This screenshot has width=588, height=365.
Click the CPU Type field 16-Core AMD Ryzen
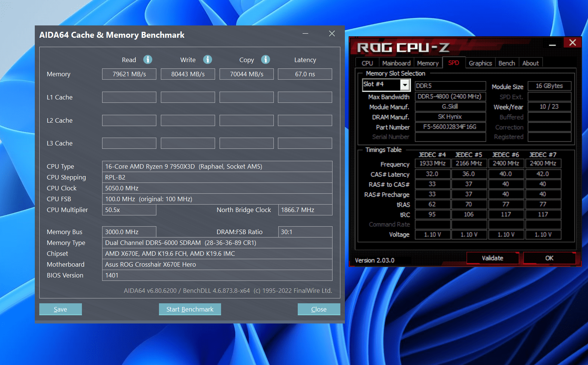point(217,166)
